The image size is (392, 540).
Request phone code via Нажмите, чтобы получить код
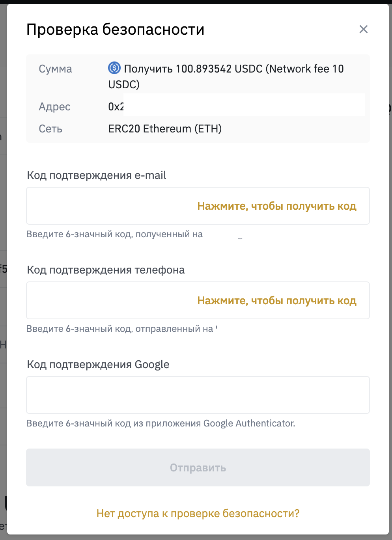(x=277, y=300)
